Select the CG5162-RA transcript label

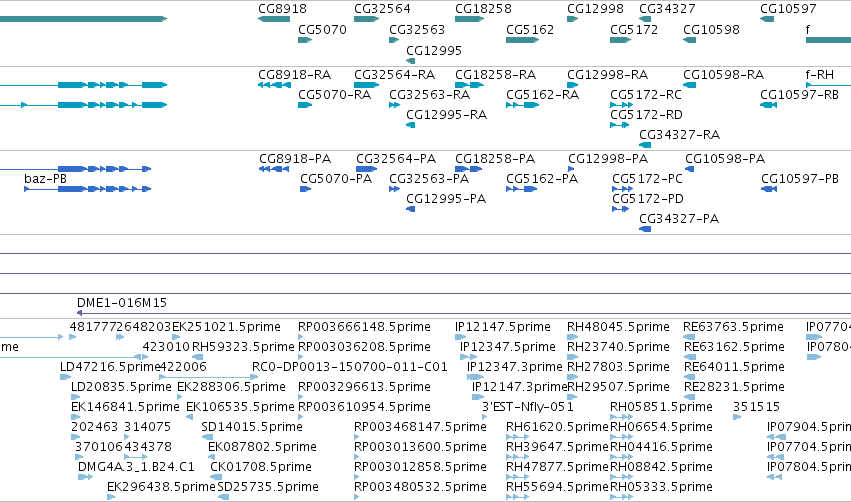click(542, 94)
